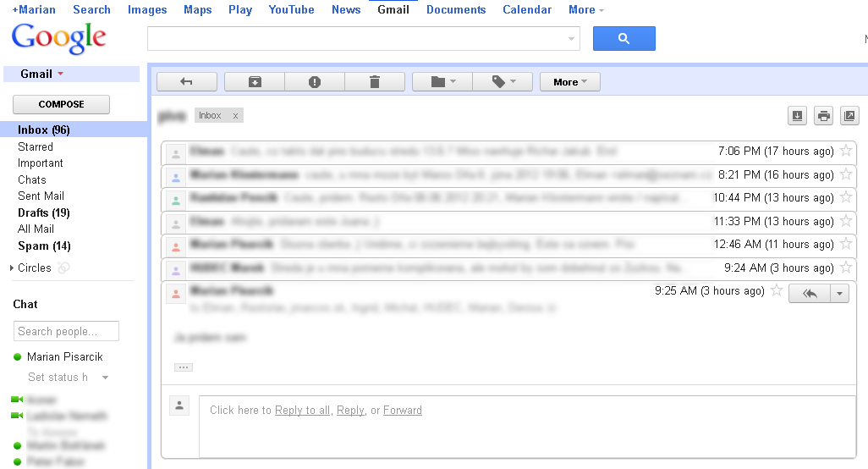Click the avatar icon of the 7:06 PM message
The height and width of the screenshot is (469, 868).
tap(175, 153)
